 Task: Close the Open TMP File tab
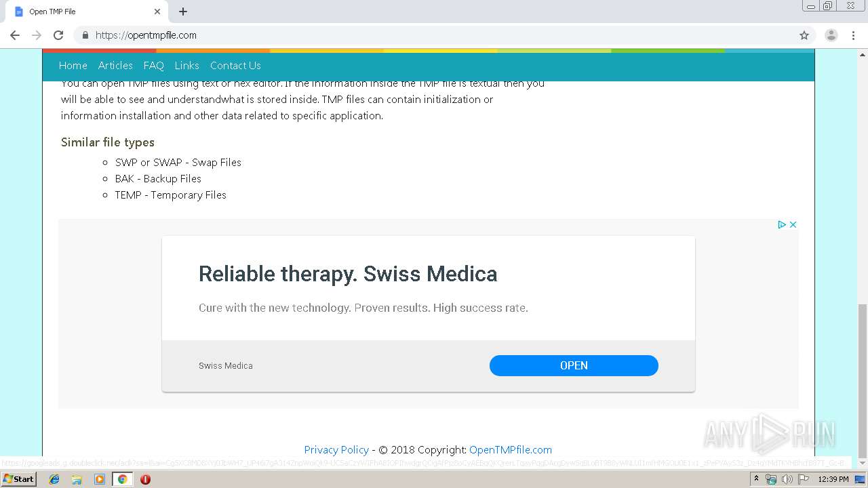pyautogui.click(x=157, y=12)
